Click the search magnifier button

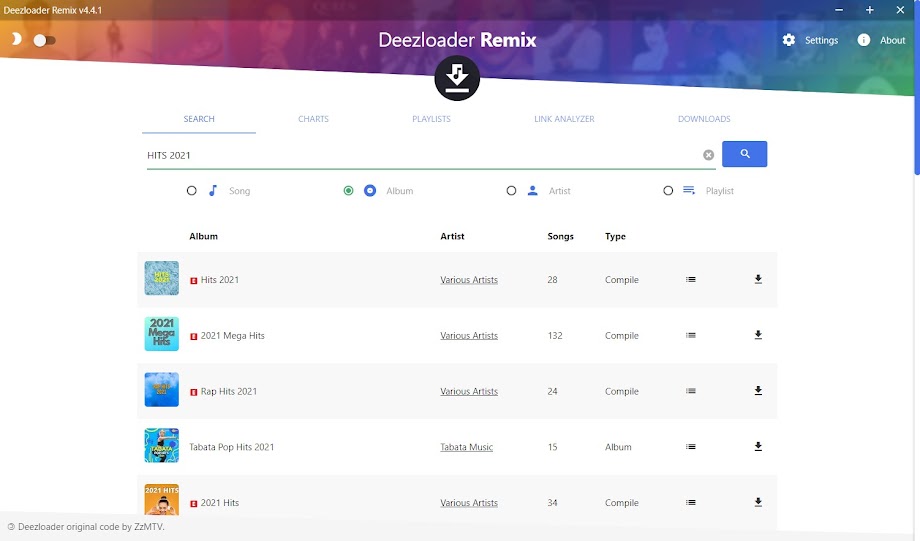coord(744,154)
